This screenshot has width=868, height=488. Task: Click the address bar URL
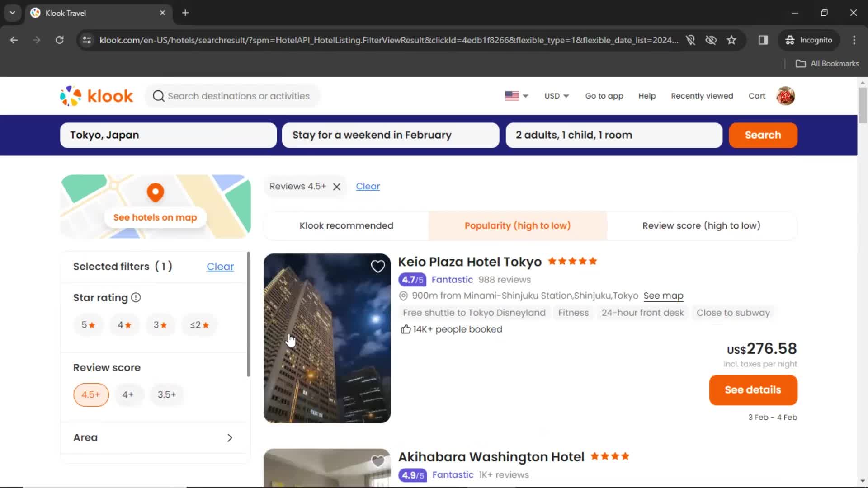coord(389,40)
